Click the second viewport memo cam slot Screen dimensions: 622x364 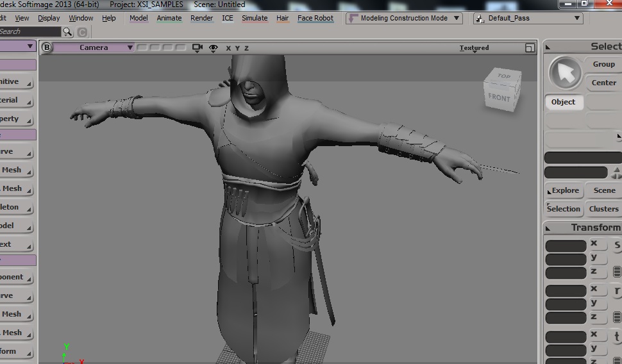coord(155,47)
